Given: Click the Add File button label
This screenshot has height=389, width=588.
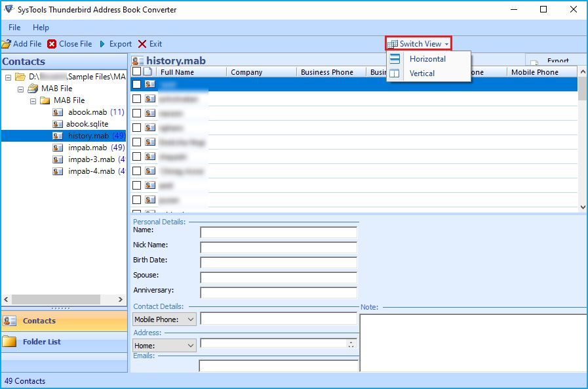Looking at the screenshot, I should pos(28,44).
